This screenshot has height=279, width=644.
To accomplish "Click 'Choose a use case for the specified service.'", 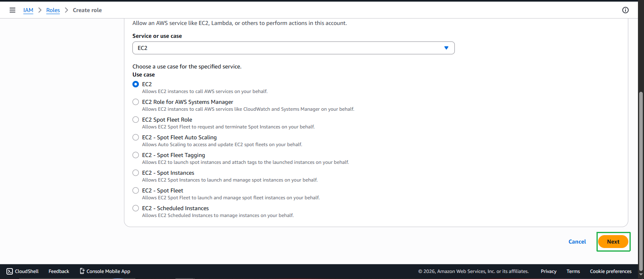I will pos(187,66).
